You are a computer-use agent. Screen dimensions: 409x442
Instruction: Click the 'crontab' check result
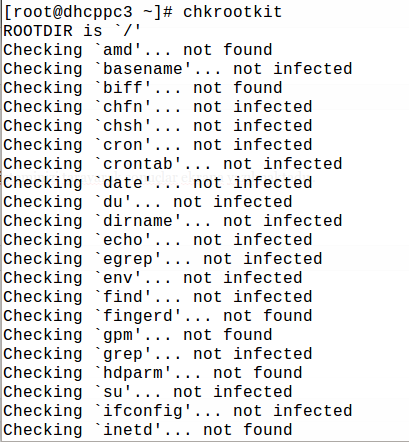tap(173, 164)
